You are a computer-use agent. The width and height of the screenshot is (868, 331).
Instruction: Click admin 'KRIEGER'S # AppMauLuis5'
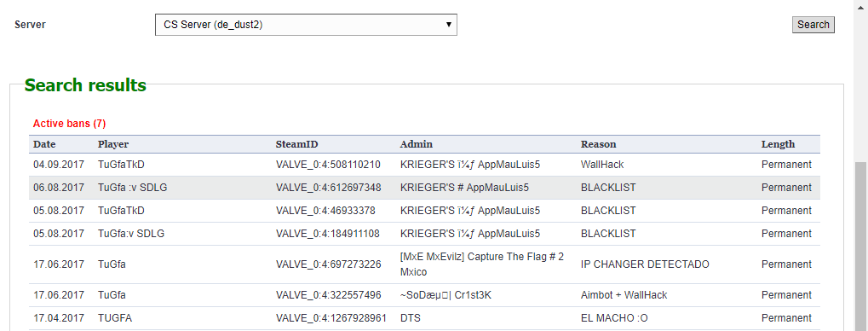[x=464, y=188]
